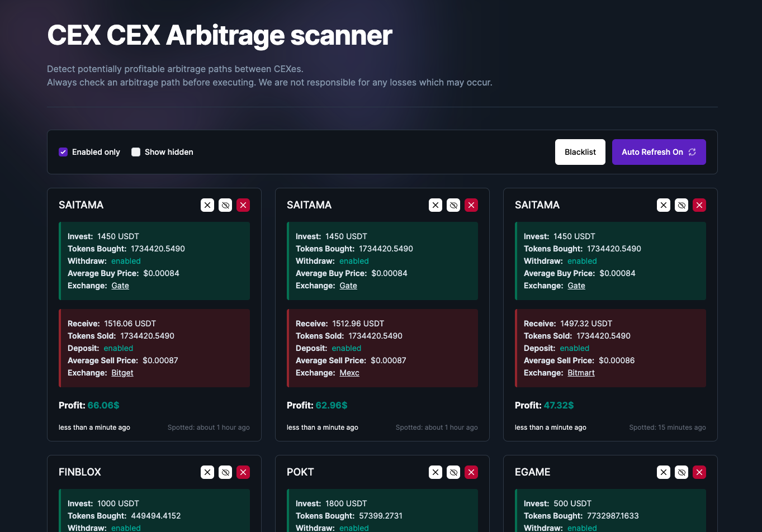
Task: Click the 66.06$ profit value
Action: tap(103, 405)
